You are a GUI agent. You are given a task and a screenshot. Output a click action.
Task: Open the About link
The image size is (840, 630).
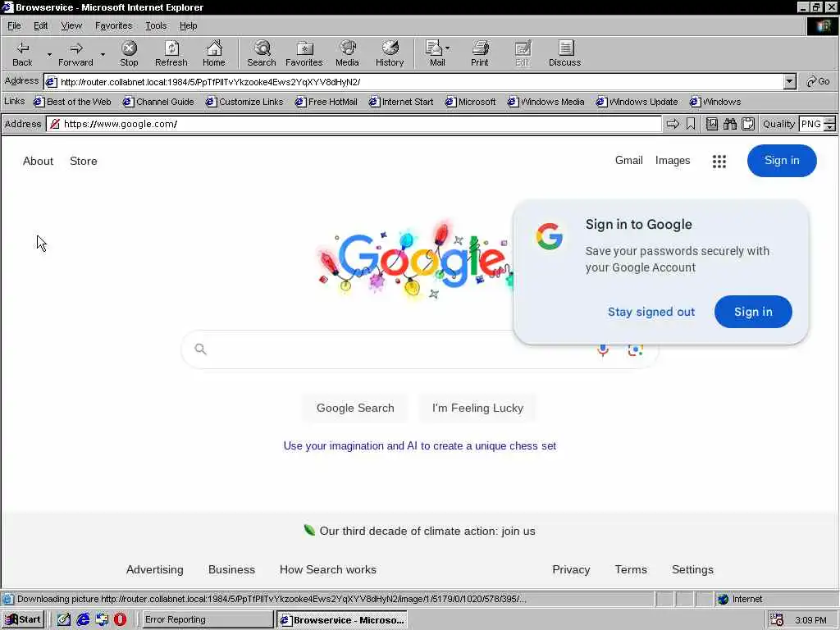tap(38, 162)
